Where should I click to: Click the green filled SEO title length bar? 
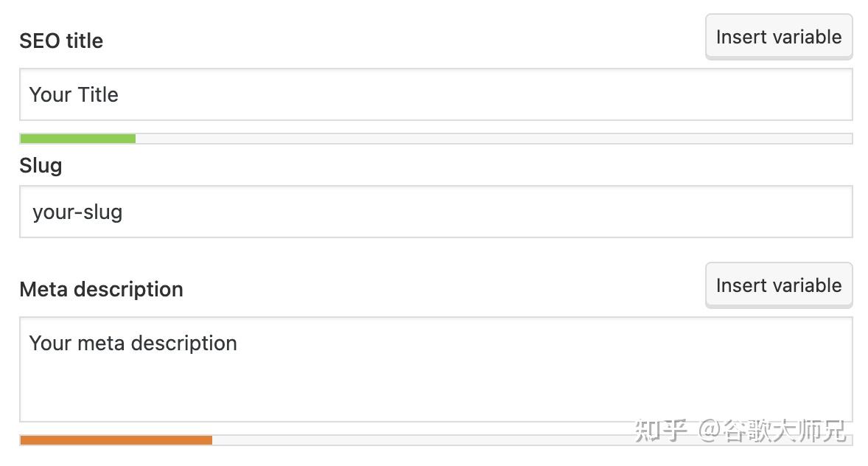pyautogui.click(x=77, y=139)
